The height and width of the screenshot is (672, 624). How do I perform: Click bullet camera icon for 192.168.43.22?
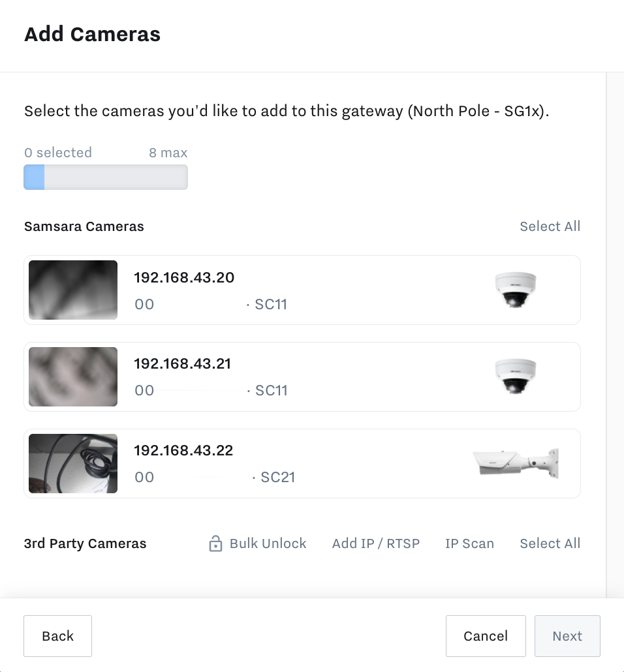tap(516, 463)
